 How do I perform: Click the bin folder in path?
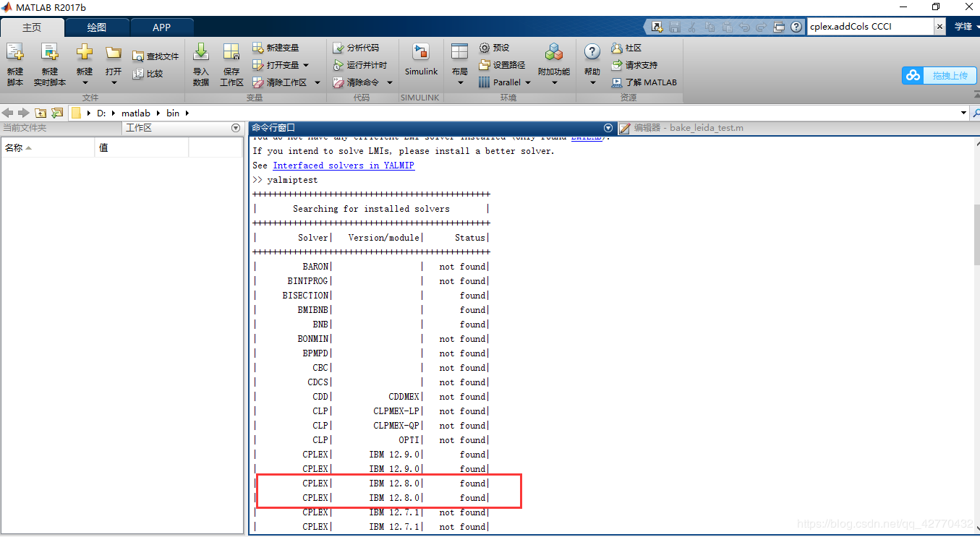(x=173, y=113)
